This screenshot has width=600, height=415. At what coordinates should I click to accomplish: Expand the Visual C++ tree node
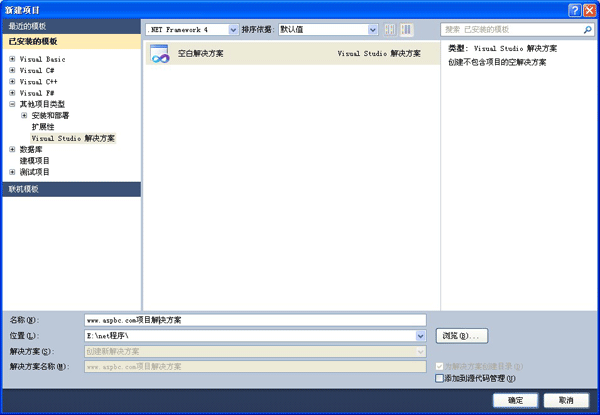[12, 81]
